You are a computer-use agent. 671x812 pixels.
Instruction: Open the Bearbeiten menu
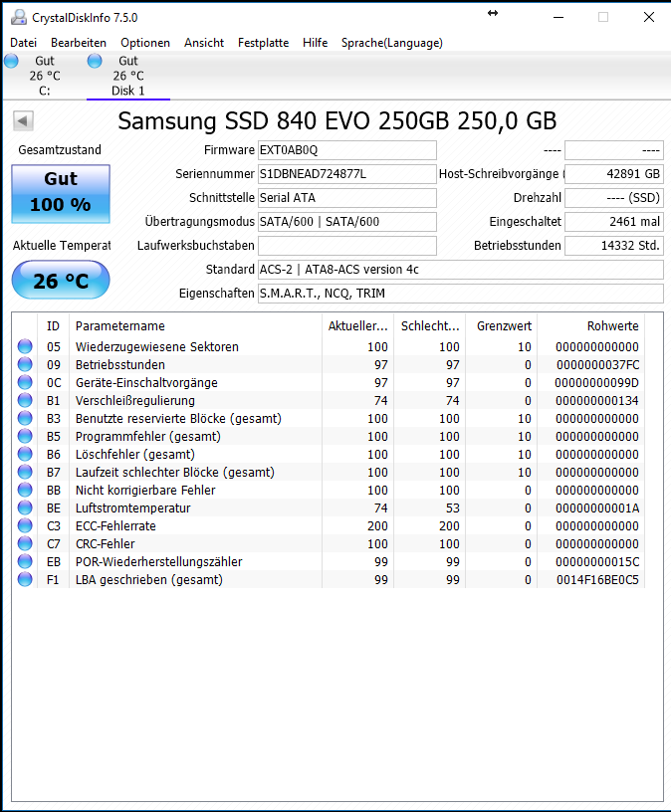click(x=79, y=43)
